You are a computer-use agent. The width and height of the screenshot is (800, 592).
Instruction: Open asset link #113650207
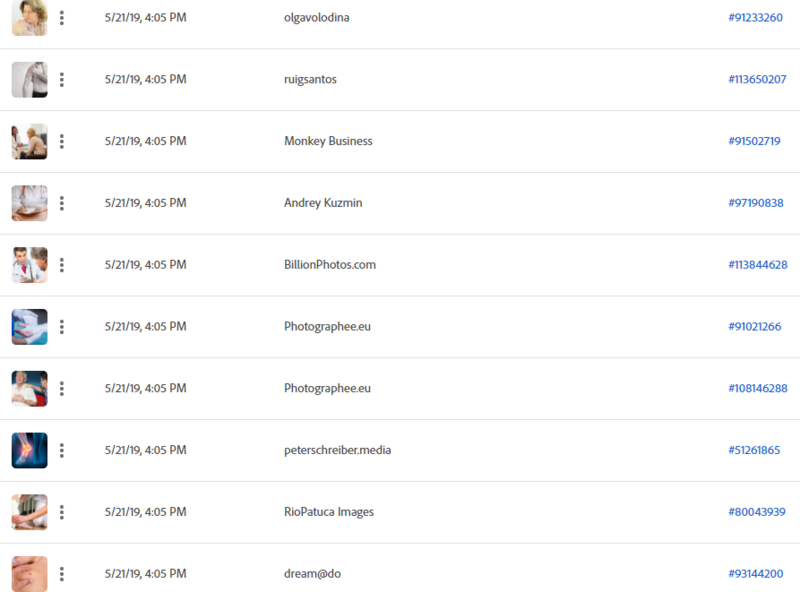[x=757, y=80]
